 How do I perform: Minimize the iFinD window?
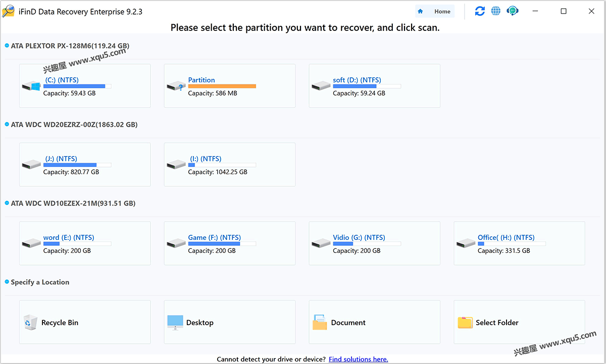(536, 11)
